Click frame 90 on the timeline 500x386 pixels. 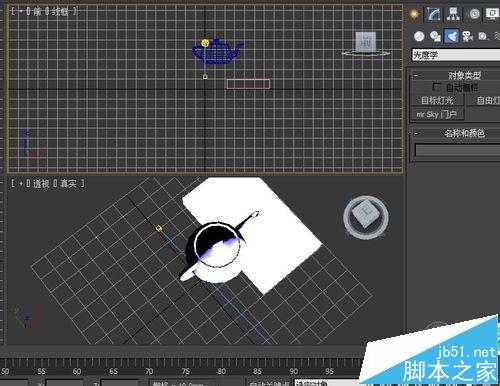tap(293, 371)
